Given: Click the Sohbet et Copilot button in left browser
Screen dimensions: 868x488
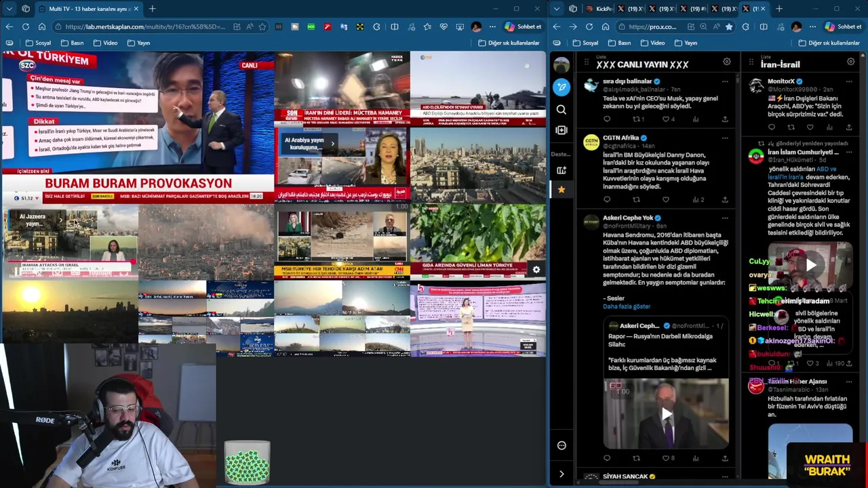Looking at the screenshot, I should tap(523, 27).
